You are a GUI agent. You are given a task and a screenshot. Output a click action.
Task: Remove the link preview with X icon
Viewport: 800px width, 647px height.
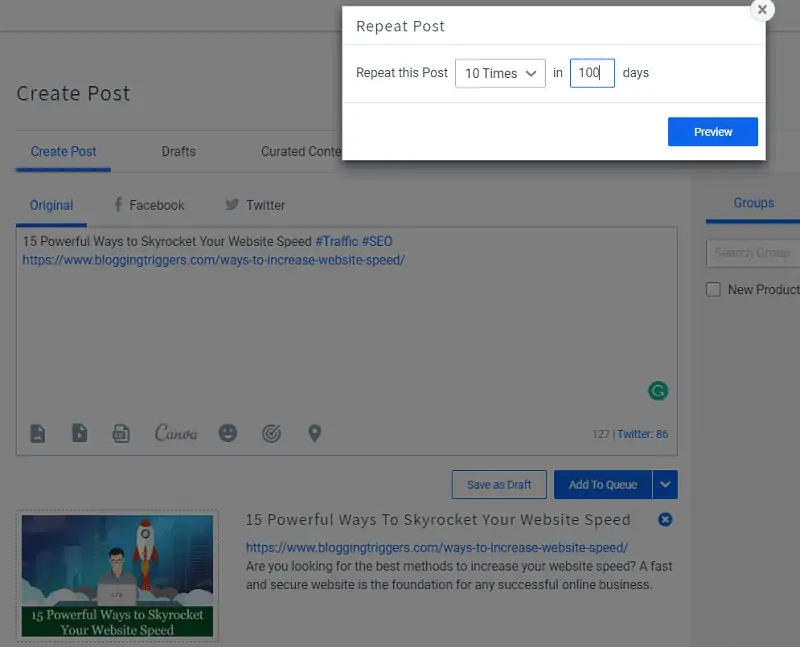coord(666,519)
